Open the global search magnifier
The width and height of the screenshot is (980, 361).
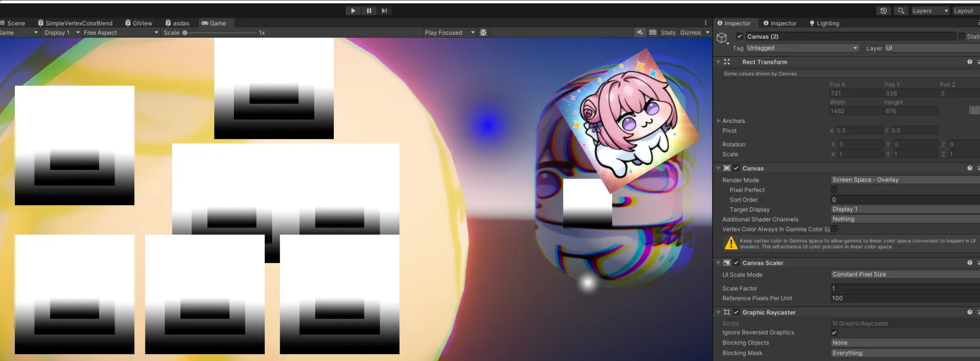(x=901, y=11)
